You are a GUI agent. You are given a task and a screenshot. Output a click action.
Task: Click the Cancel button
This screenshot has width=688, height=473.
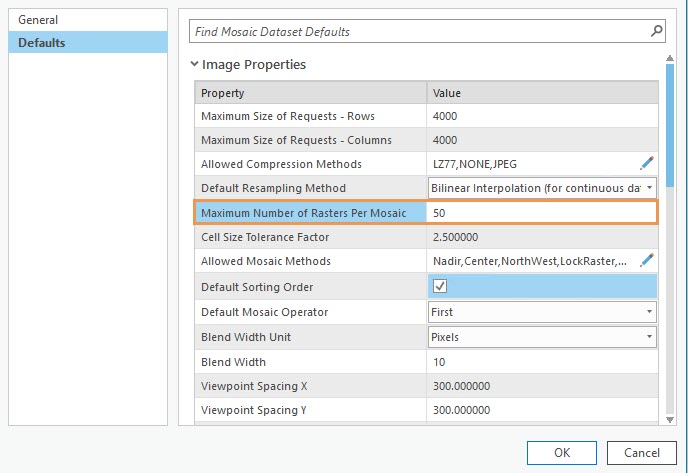(641, 452)
